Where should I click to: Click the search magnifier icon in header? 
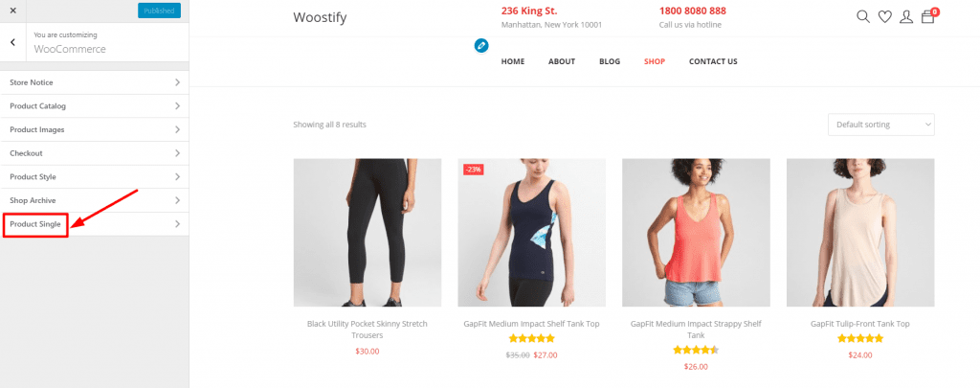[x=862, y=17]
